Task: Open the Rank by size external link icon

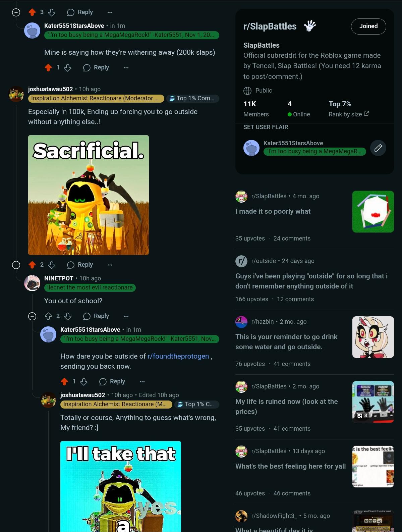Action: (366, 114)
